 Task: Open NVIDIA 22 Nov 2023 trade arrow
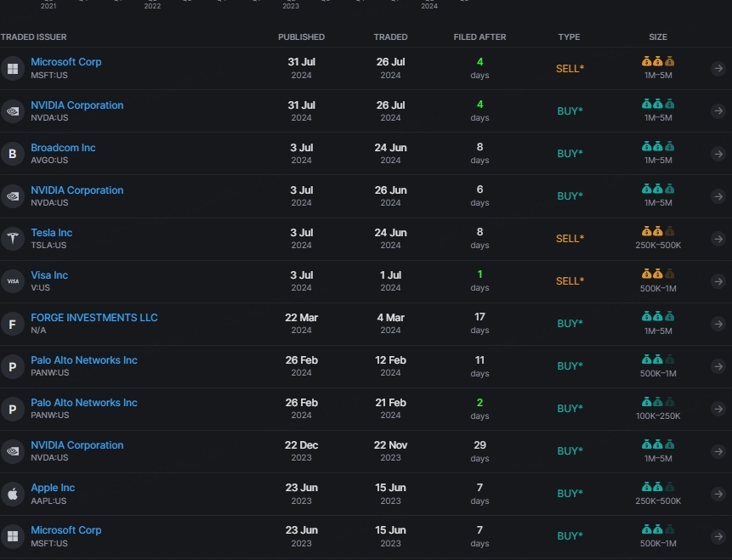pyautogui.click(x=718, y=451)
